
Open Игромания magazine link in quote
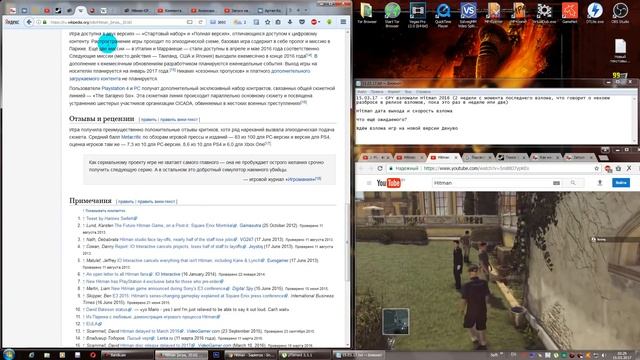301,179
